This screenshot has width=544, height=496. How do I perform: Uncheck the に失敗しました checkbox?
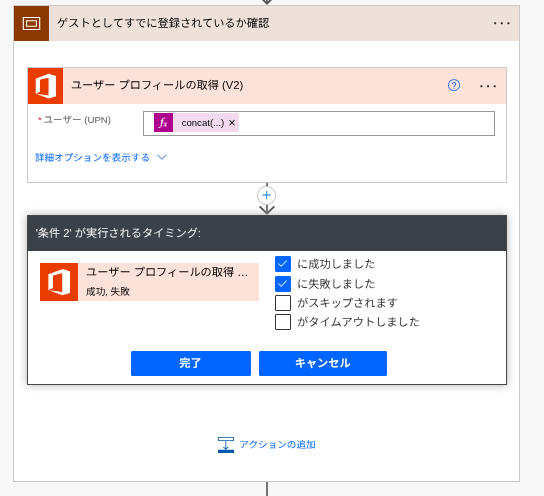tap(283, 284)
